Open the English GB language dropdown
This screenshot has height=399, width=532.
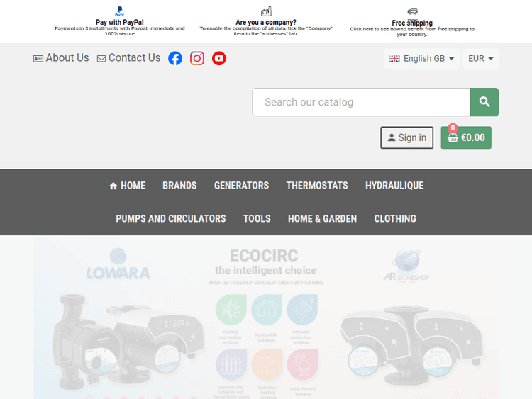click(x=421, y=58)
